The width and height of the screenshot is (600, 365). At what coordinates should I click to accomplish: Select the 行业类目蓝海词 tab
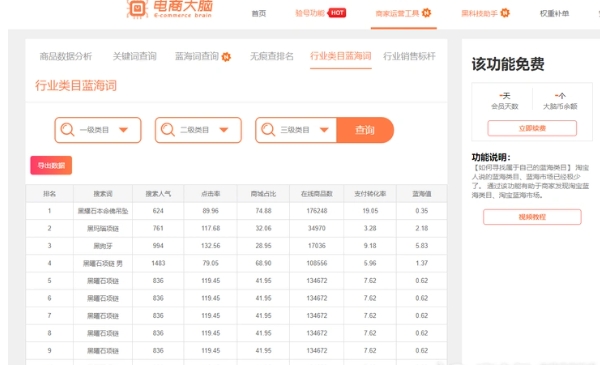341,56
